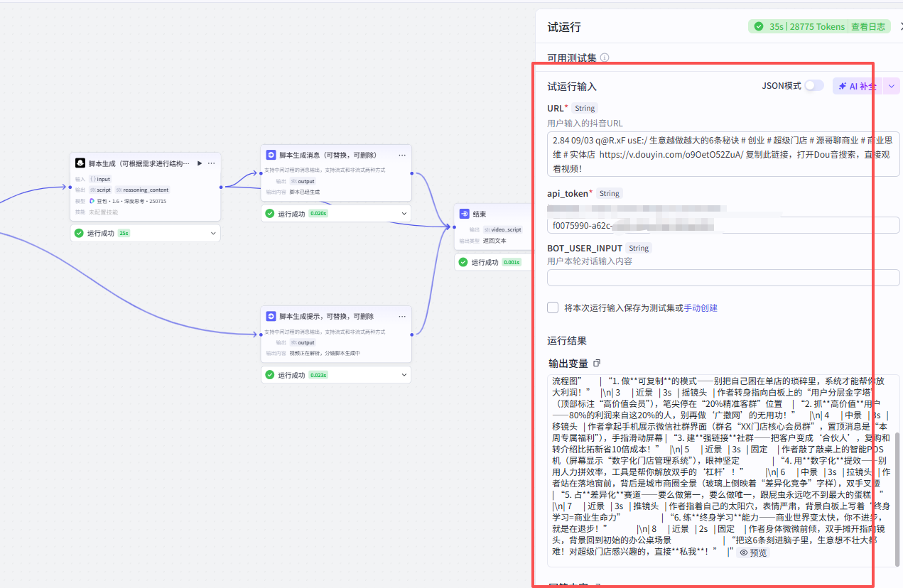
Task: Click the green success icon in test run status
Action: point(759,27)
